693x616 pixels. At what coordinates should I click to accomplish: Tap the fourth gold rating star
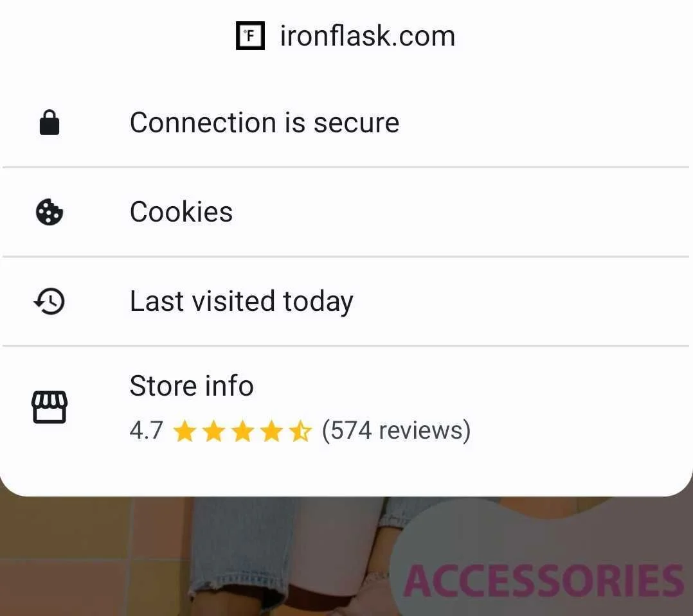pos(271,431)
